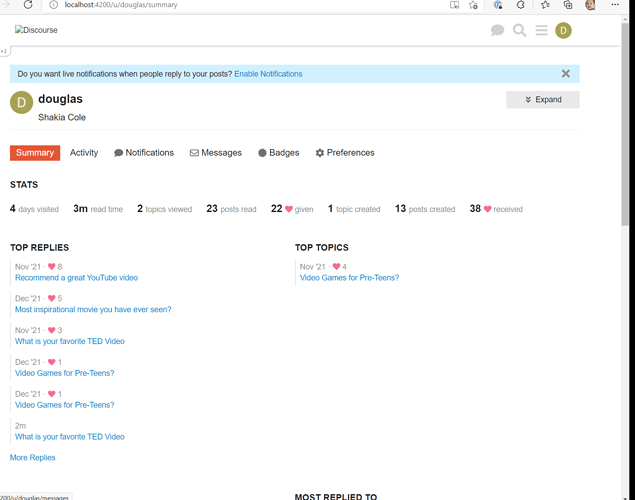
Task: Open browser Collections icon
Action: pos(568,5)
